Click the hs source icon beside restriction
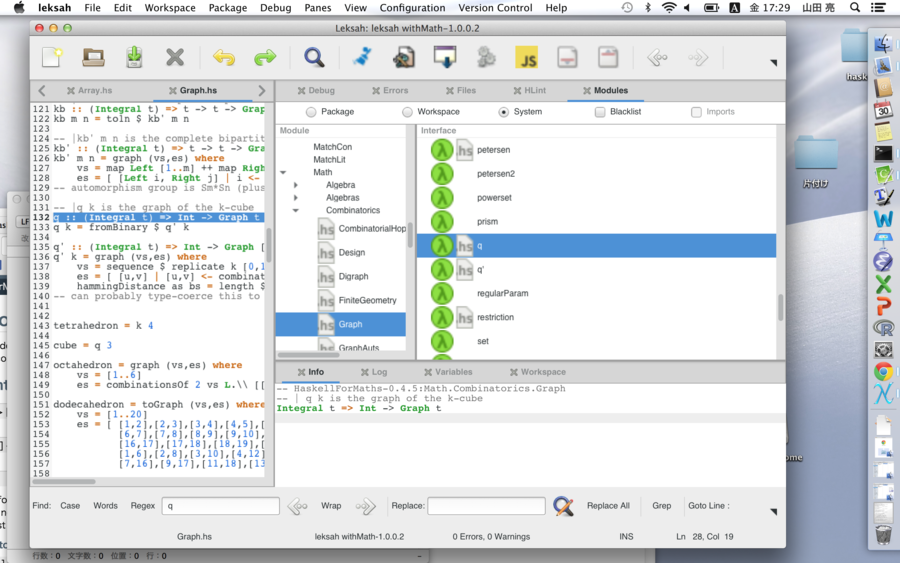900x563 pixels. click(x=464, y=317)
